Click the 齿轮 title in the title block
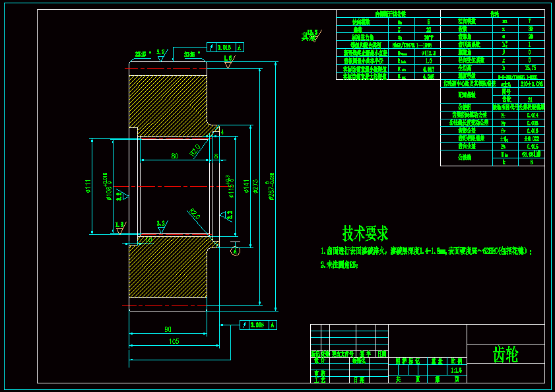The image size is (555, 392). point(506,354)
